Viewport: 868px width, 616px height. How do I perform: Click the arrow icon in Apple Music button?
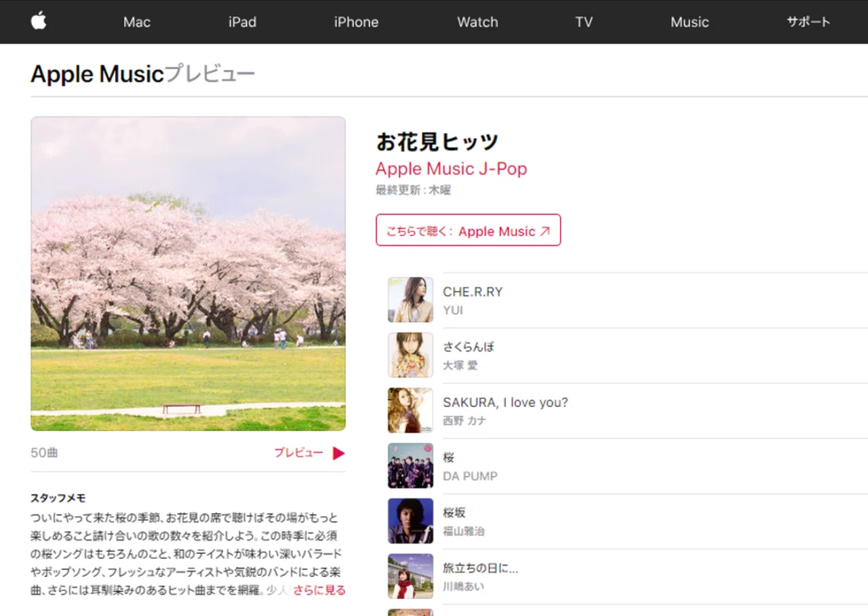(x=545, y=231)
